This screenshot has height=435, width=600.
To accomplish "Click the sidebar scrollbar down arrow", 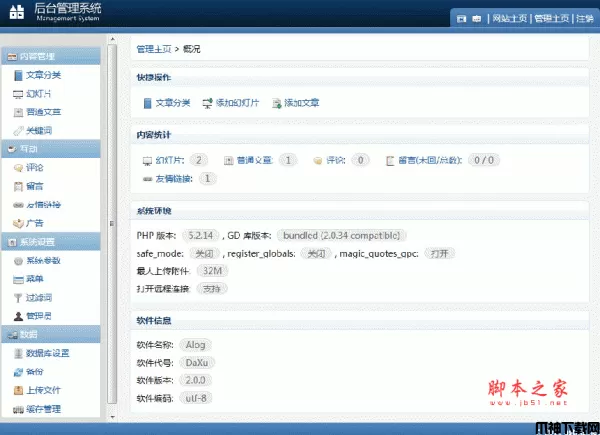I will click(112, 417).
